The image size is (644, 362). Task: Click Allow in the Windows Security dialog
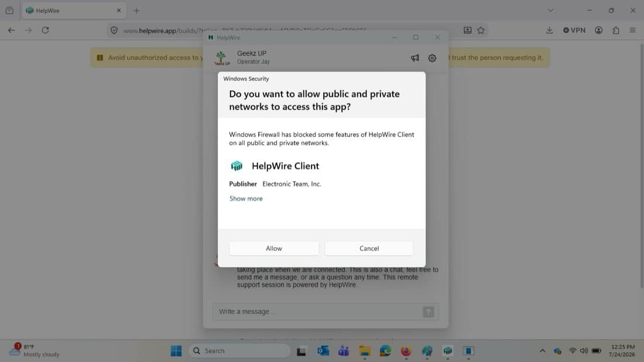click(273, 248)
